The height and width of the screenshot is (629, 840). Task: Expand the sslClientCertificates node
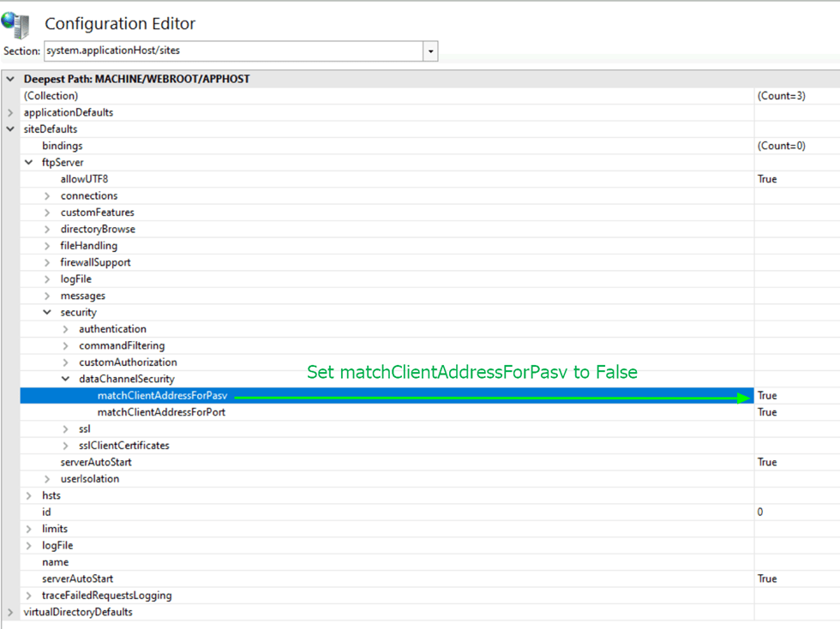(x=65, y=446)
